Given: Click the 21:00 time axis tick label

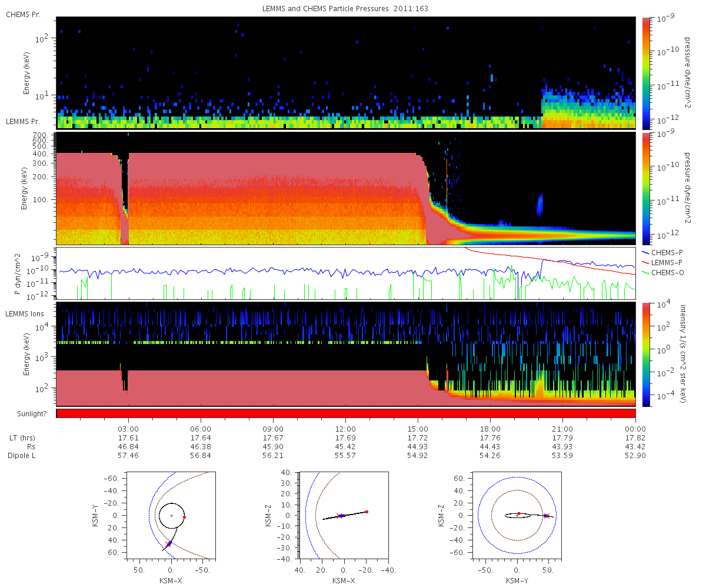Looking at the screenshot, I should point(563,429).
